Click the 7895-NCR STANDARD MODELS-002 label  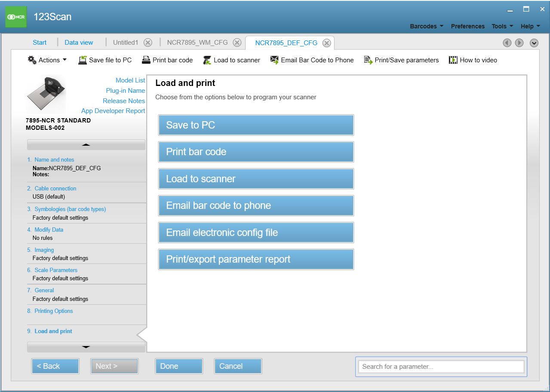58,124
